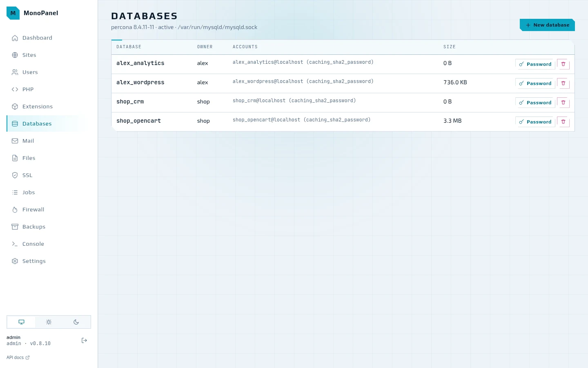The image size is (588, 368).
Task: Open the PHP code brackets icon
Action: click(15, 90)
